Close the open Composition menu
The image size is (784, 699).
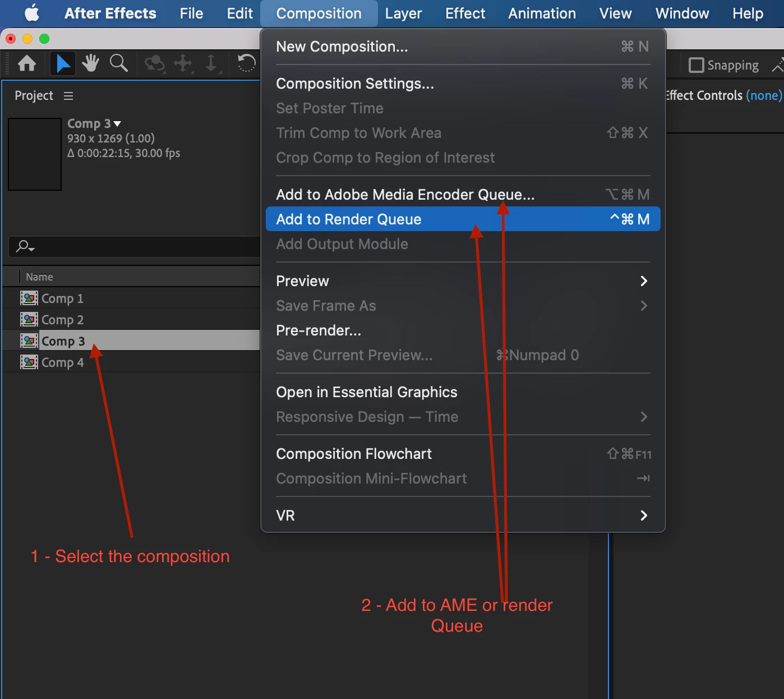tap(319, 13)
